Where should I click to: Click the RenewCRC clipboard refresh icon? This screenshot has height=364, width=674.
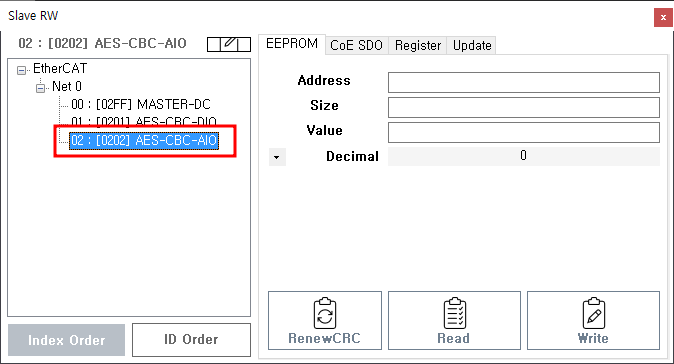(x=325, y=313)
